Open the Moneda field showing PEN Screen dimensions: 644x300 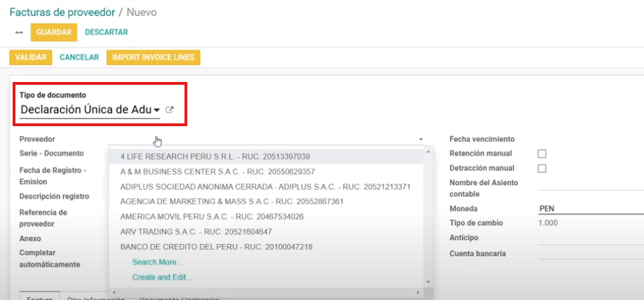click(589, 209)
